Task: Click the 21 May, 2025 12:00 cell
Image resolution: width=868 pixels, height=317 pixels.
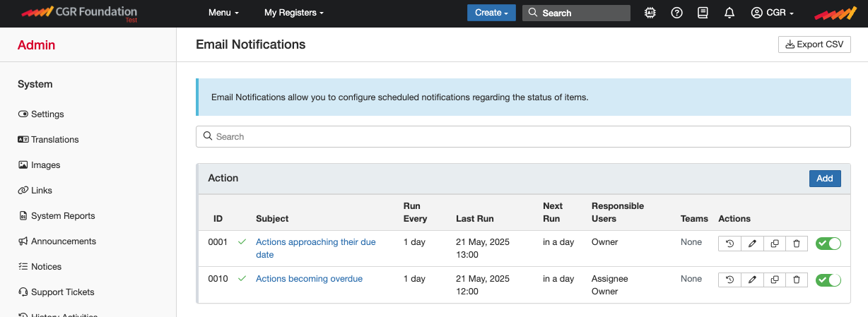Action: (x=483, y=285)
